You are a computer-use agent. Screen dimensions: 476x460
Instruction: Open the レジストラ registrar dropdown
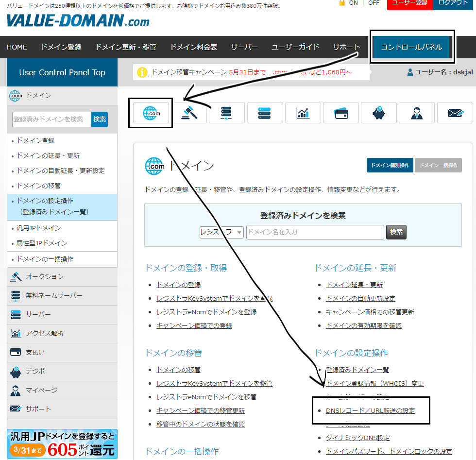click(221, 232)
